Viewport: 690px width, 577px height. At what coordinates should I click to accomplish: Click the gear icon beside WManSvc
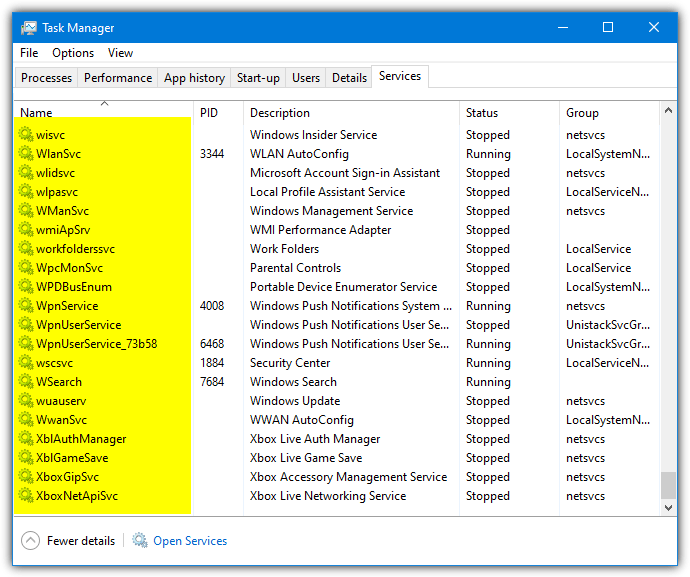tap(26, 210)
